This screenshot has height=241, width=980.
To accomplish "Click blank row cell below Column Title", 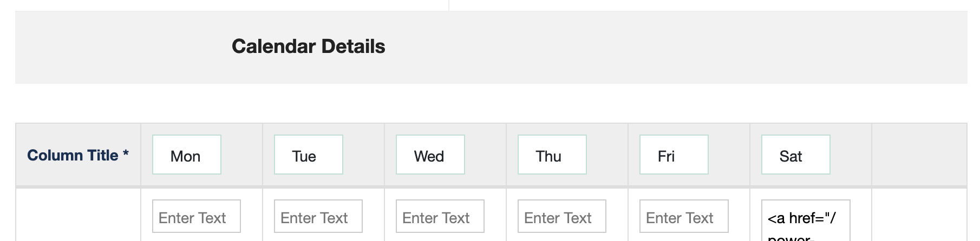I will coord(78,216).
